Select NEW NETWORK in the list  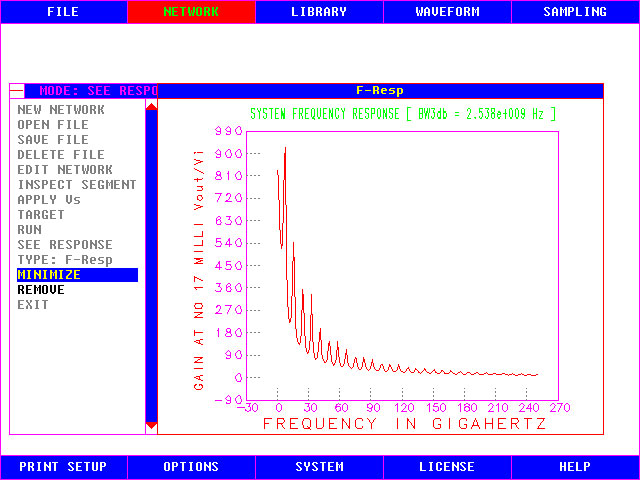tap(61, 110)
